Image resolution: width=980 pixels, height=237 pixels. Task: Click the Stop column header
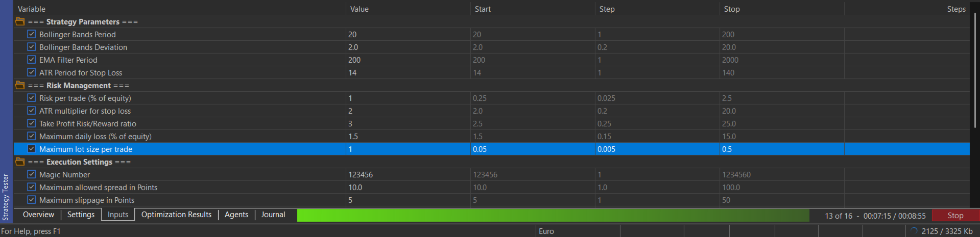(x=782, y=9)
